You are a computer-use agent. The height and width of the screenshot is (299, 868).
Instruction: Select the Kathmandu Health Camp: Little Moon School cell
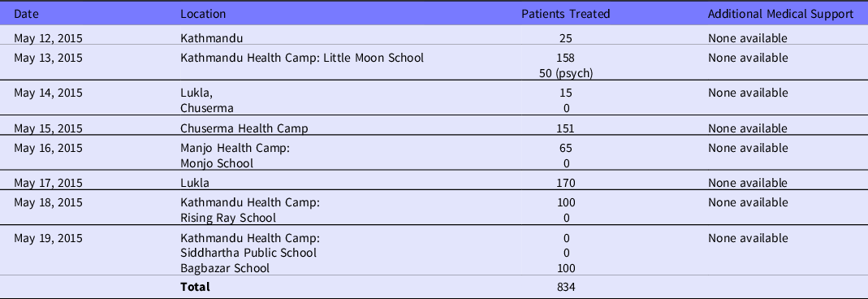(302, 58)
